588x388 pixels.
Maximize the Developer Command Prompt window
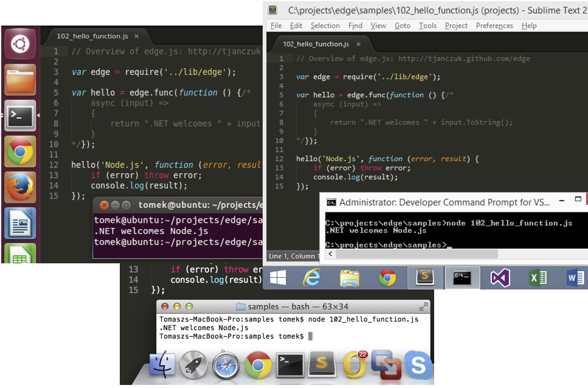[578, 199]
